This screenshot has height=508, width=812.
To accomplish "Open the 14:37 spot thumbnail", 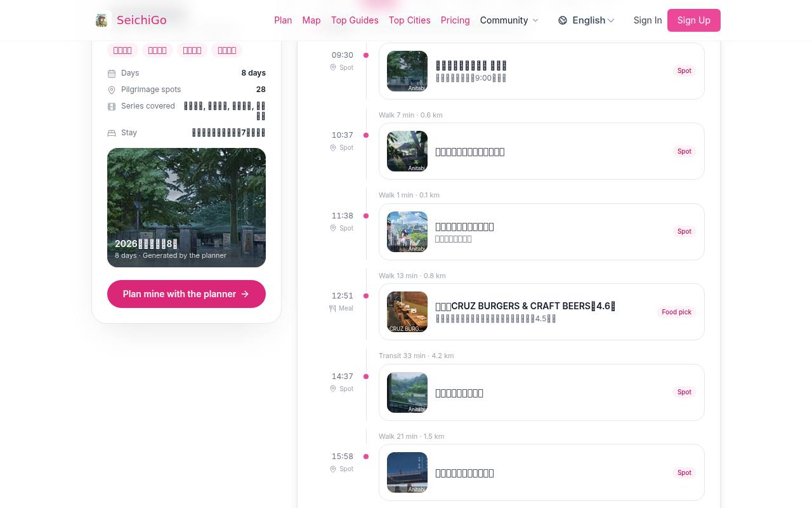I will pos(407,392).
